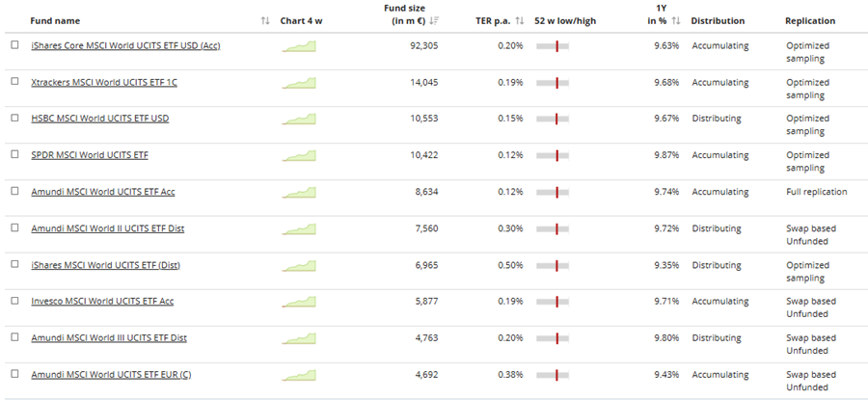Sort by 1Y in % arrows icon
This screenshot has width=868, height=400.
coord(676,21)
